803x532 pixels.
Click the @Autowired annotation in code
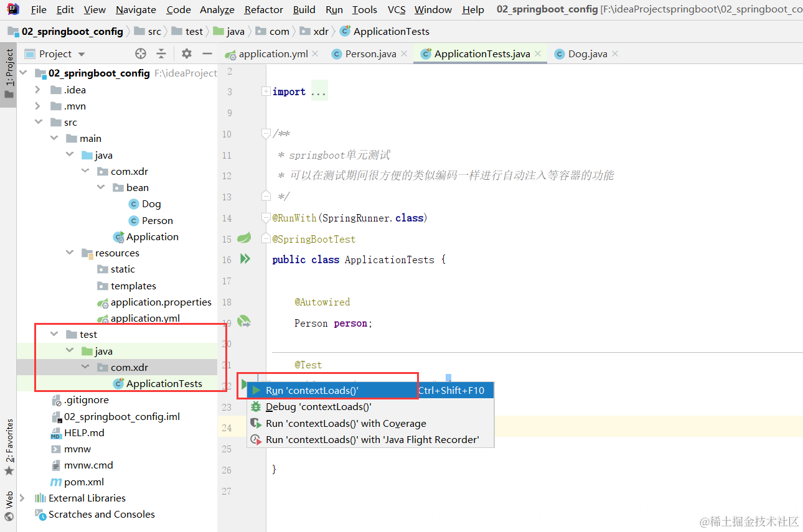coord(322,302)
